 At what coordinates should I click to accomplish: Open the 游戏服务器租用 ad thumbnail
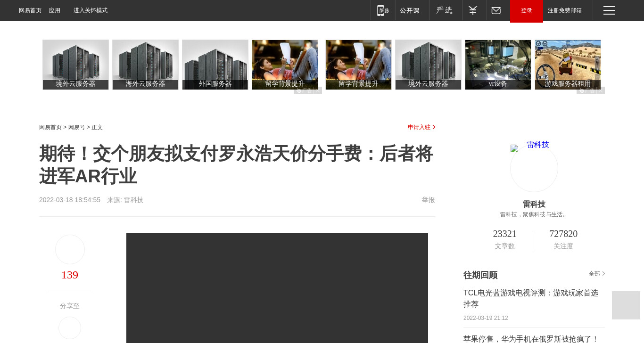click(x=568, y=65)
